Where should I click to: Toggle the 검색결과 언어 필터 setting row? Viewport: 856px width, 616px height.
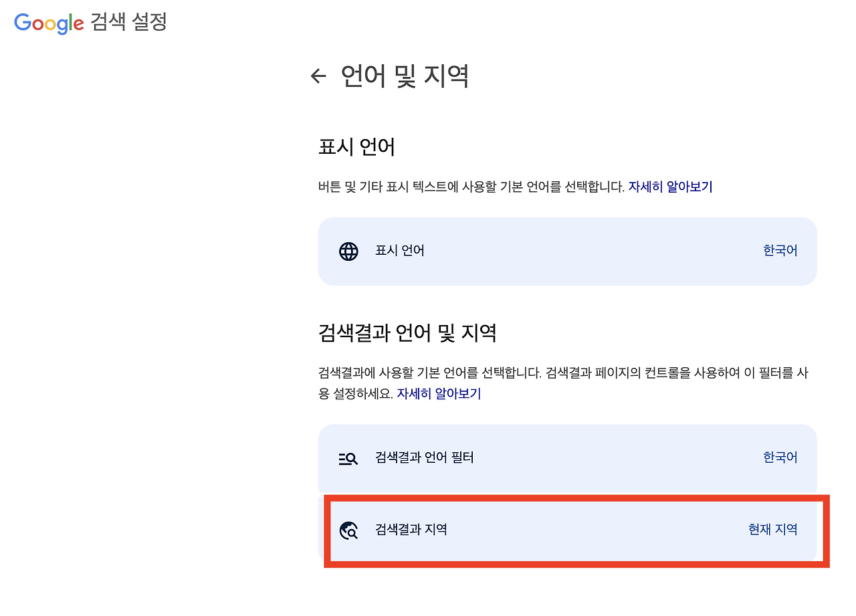(x=567, y=457)
